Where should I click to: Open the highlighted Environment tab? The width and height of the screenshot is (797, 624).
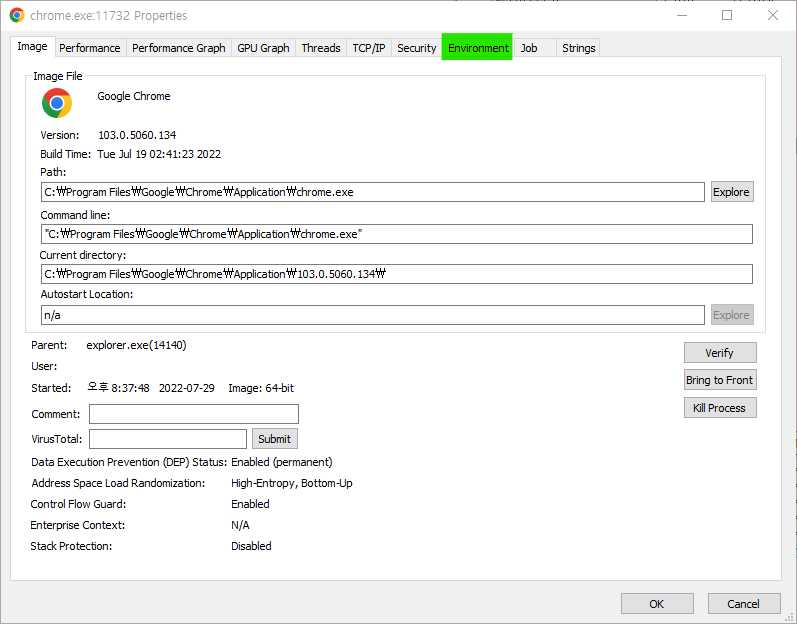click(x=478, y=47)
